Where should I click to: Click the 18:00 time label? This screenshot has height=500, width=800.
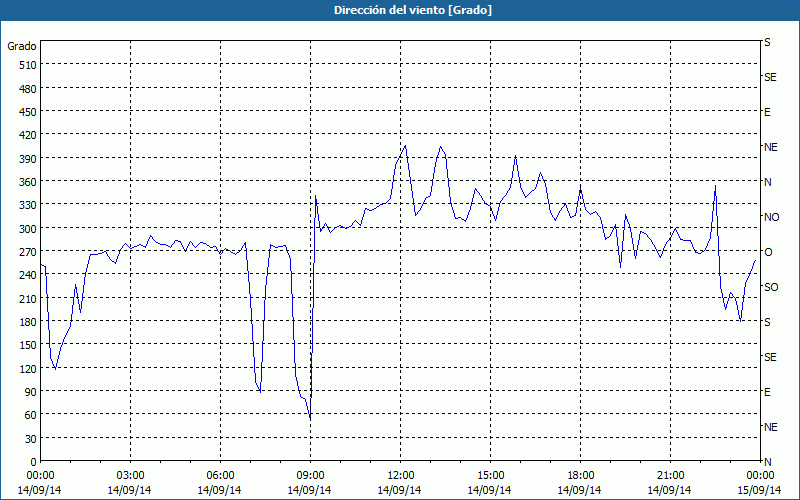581,476
